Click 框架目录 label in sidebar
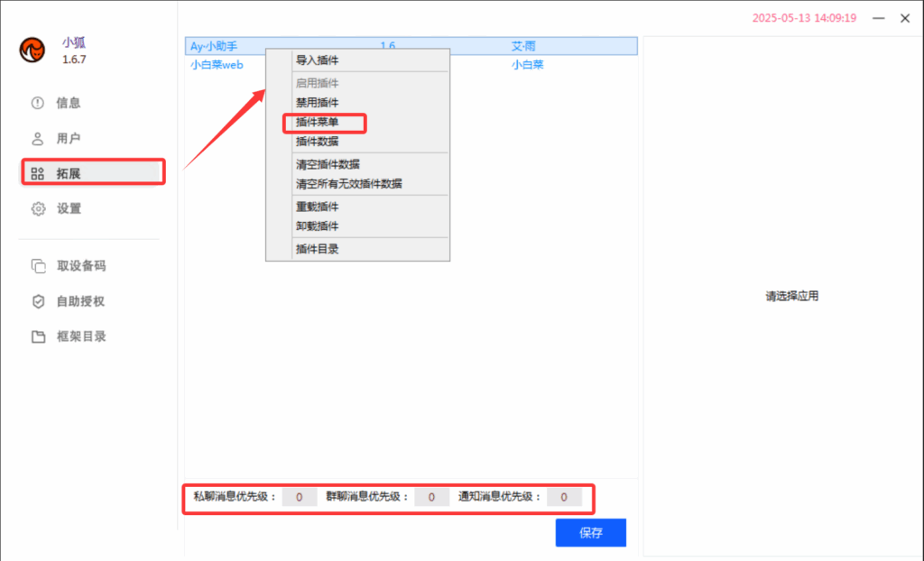The height and width of the screenshot is (561, 924). (81, 336)
